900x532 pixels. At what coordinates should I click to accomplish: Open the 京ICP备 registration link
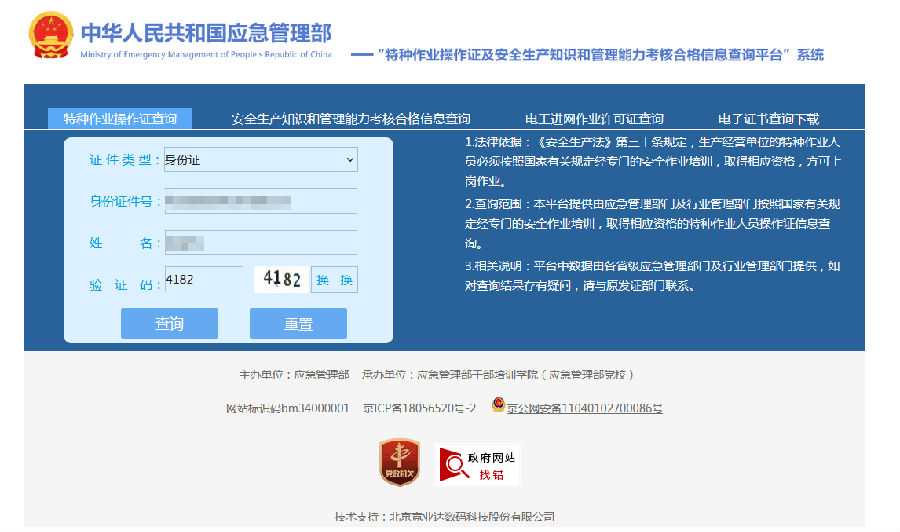418,408
